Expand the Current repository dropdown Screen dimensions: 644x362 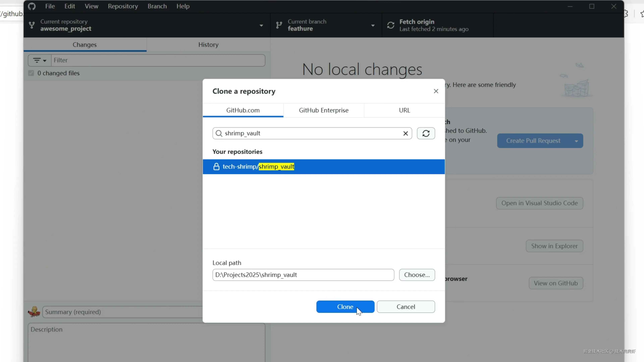pos(261,25)
